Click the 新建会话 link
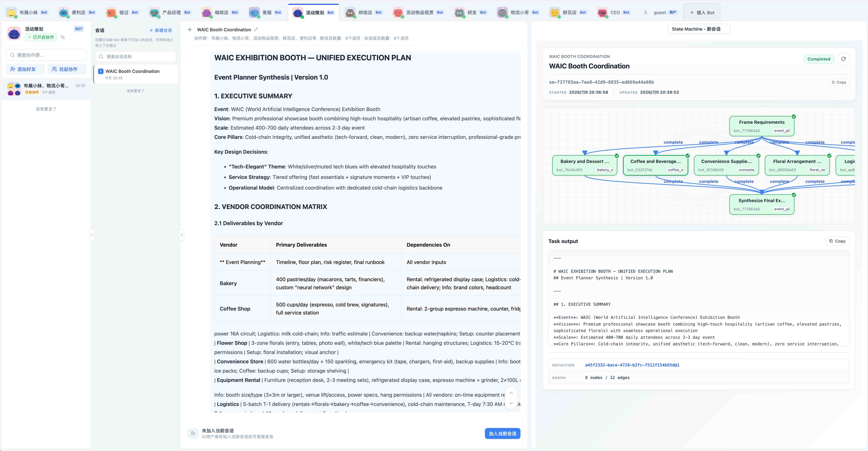The width and height of the screenshot is (868, 451). pyautogui.click(x=161, y=30)
